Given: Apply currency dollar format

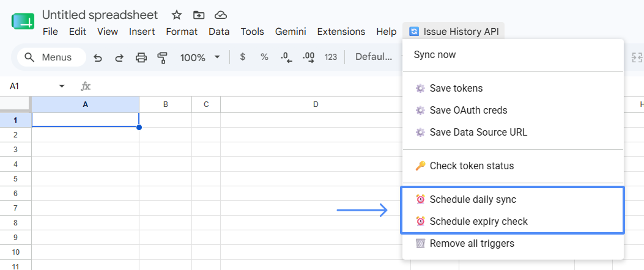Looking at the screenshot, I should point(243,57).
